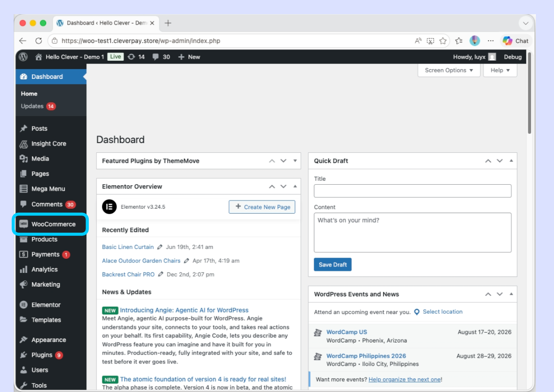Click the Comments icon in sidebar
The image size is (554, 392).
click(24, 204)
